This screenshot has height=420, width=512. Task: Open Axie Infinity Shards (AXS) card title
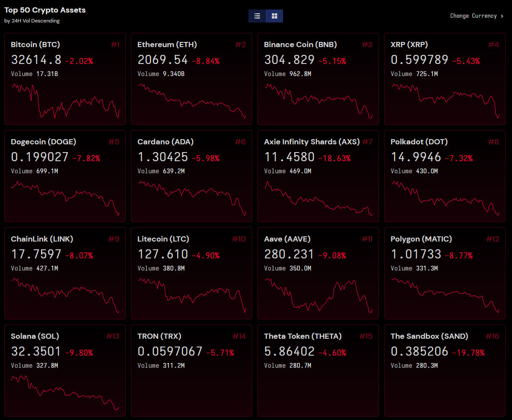(x=312, y=142)
